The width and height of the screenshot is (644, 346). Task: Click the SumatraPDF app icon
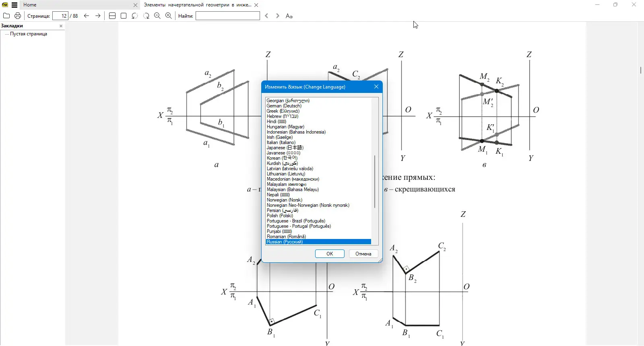[5, 5]
